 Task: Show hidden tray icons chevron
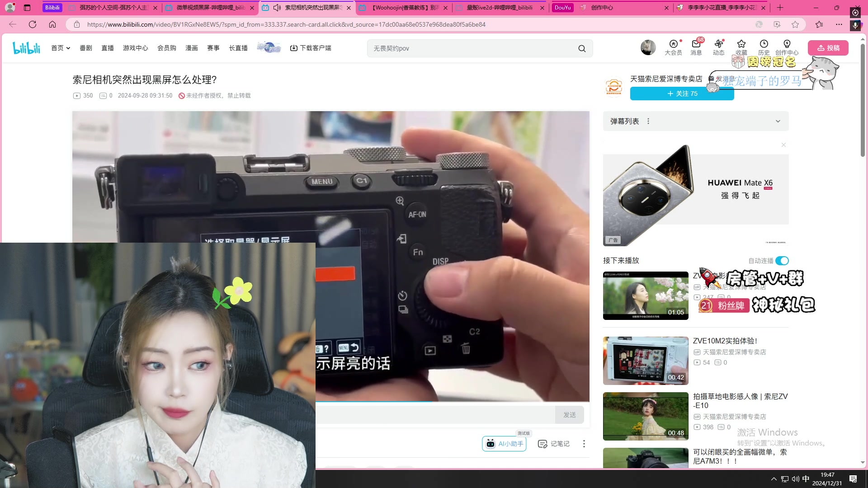pyautogui.click(x=774, y=479)
